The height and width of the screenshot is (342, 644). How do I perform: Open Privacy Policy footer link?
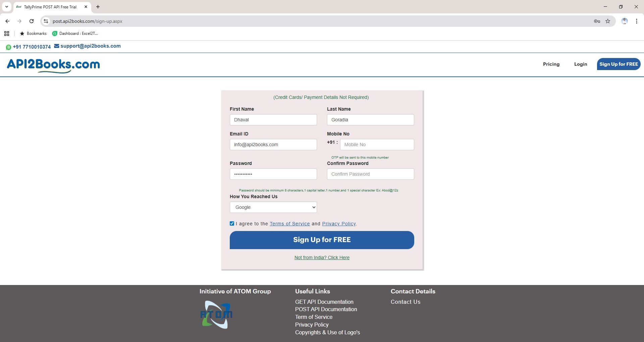pos(312,325)
